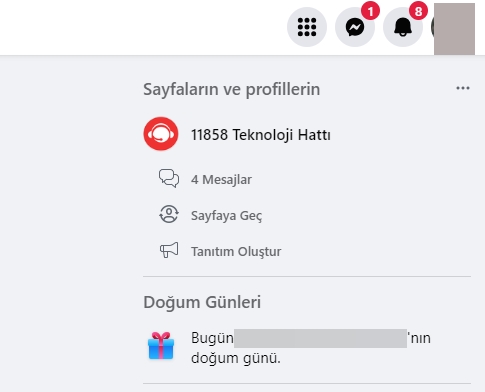Click the red badge showing 1 on Messenger
The image size is (485, 392).
(x=370, y=11)
